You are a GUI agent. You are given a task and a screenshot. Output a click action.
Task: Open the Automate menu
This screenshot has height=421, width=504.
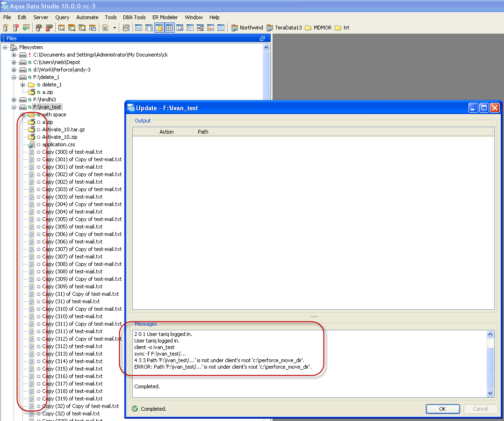(87, 17)
